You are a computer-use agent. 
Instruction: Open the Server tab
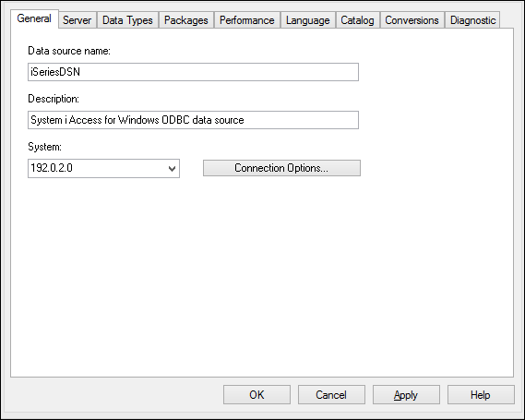pos(77,20)
